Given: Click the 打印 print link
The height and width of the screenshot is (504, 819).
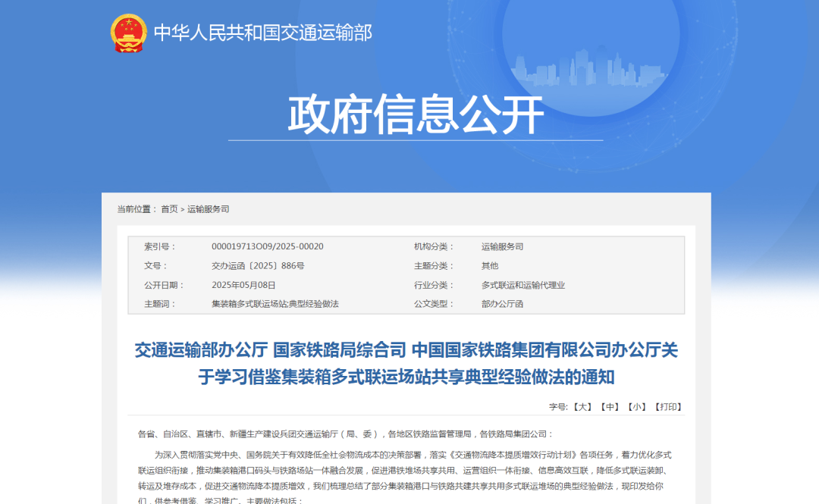Looking at the screenshot, I should click(x=669, y=407).
